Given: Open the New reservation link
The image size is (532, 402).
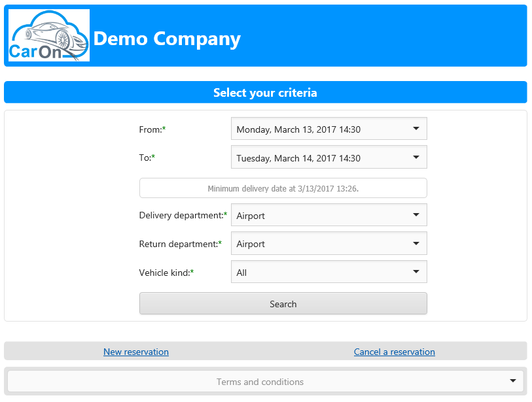Looking at the screenshot, I should [136, 352].
